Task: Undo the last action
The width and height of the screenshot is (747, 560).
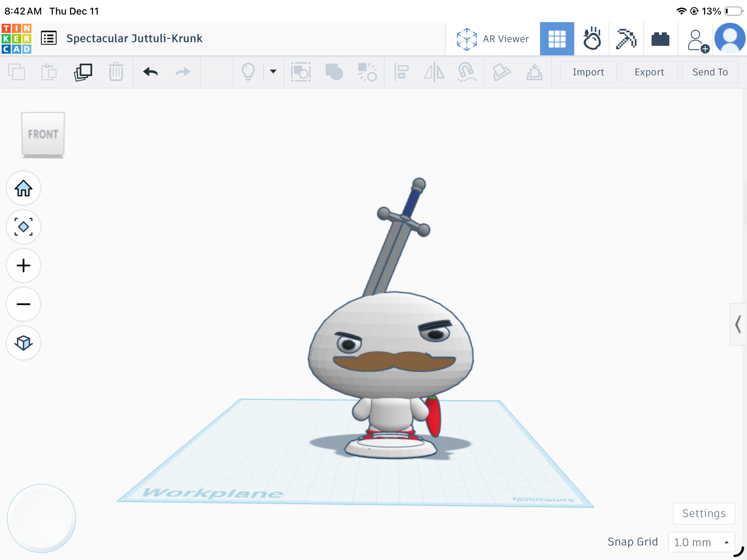Action: point(150,72)
